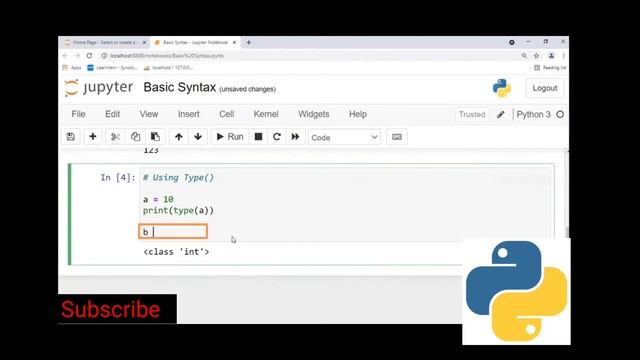Open a new browser tab
Screen dimensions: 640x360
(x=249, y=42)
